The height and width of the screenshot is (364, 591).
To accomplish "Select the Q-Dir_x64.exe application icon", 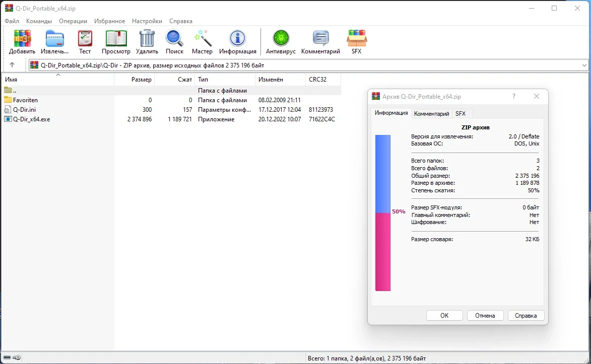I will click(8, 119).
